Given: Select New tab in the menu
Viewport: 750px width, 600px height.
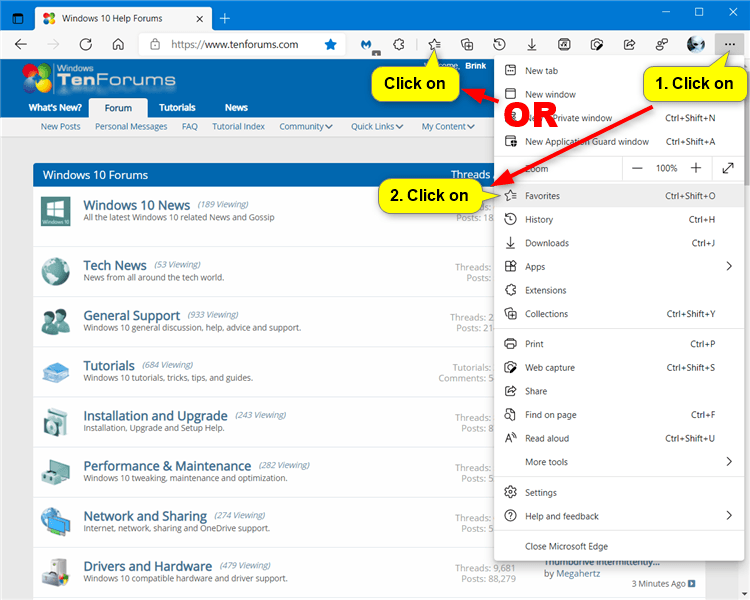Looking at the screenshot, I should coord(619,71).
